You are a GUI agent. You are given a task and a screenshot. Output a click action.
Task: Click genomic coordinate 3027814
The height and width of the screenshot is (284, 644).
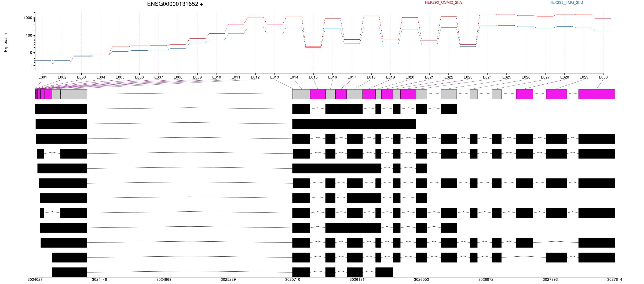[x=614, y=279]
